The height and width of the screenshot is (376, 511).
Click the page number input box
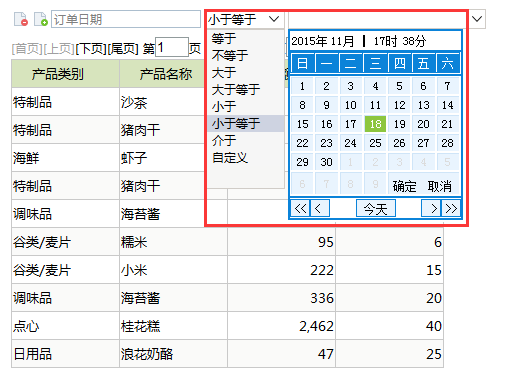tap(172, 47)
